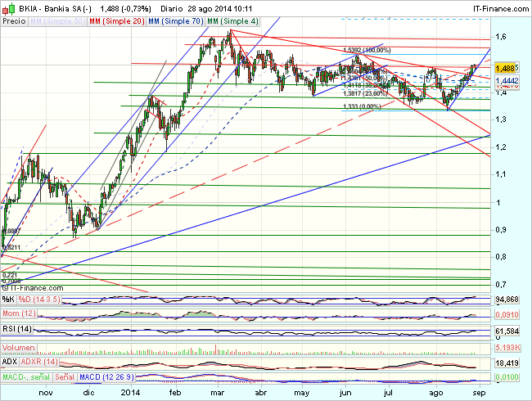Click the 0,7 price axis label

pyautogui.click(x=501, y=285)
